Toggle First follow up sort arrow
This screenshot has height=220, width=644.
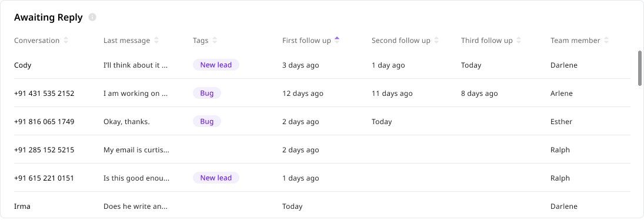(x=337, y=40)
